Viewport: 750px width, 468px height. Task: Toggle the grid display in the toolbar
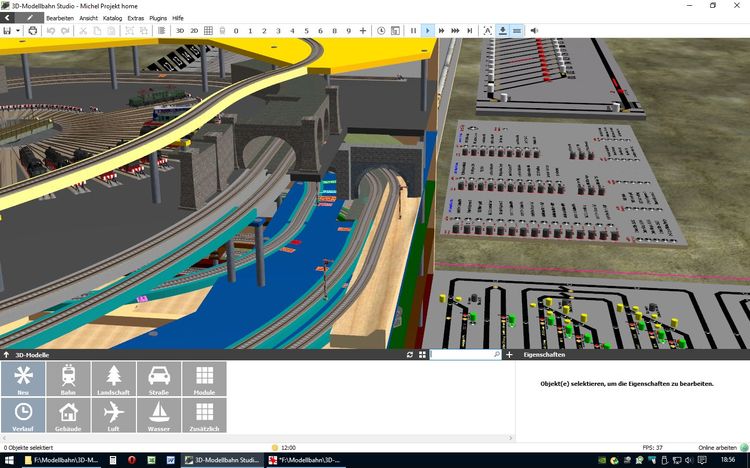click(x=208, y=31)
